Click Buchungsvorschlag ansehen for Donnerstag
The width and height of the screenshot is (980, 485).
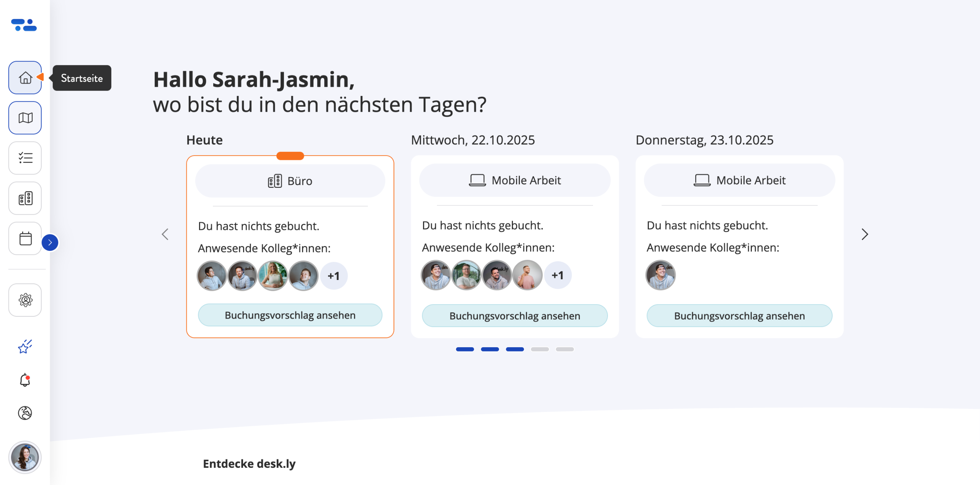coord(740,316)
